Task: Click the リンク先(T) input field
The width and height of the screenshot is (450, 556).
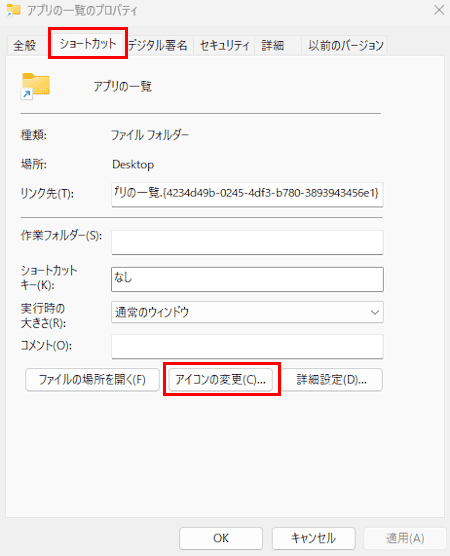Action: (247, 194)
